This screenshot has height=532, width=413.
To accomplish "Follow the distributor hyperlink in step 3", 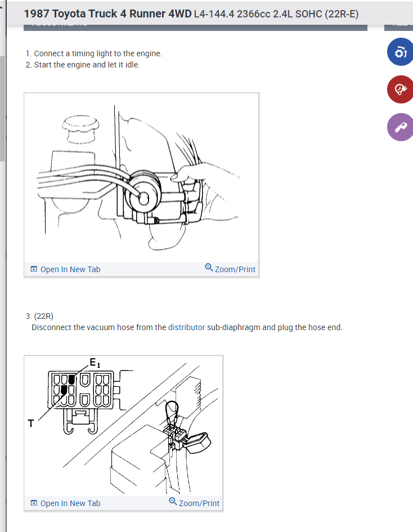I will tap(187, 327).
